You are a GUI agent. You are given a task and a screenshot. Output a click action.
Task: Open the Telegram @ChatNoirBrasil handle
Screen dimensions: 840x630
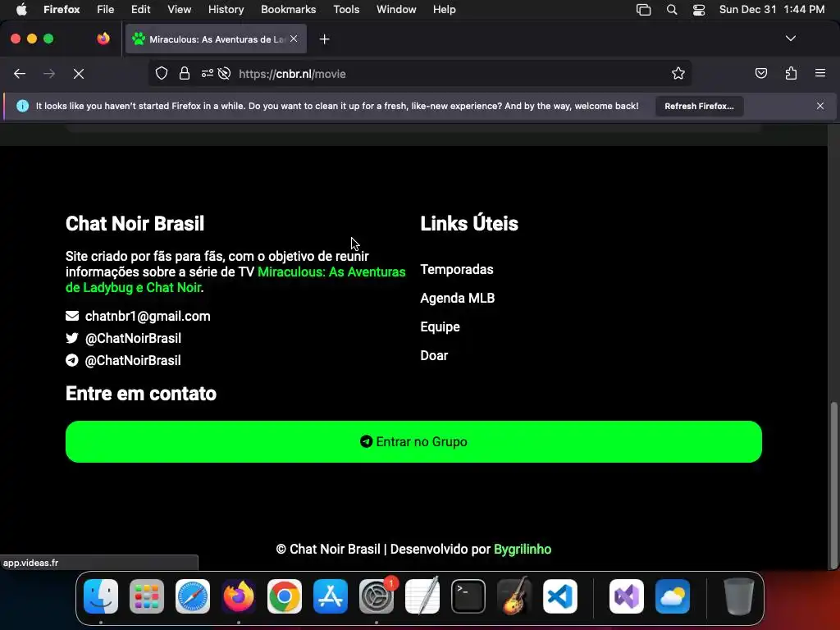133,361
